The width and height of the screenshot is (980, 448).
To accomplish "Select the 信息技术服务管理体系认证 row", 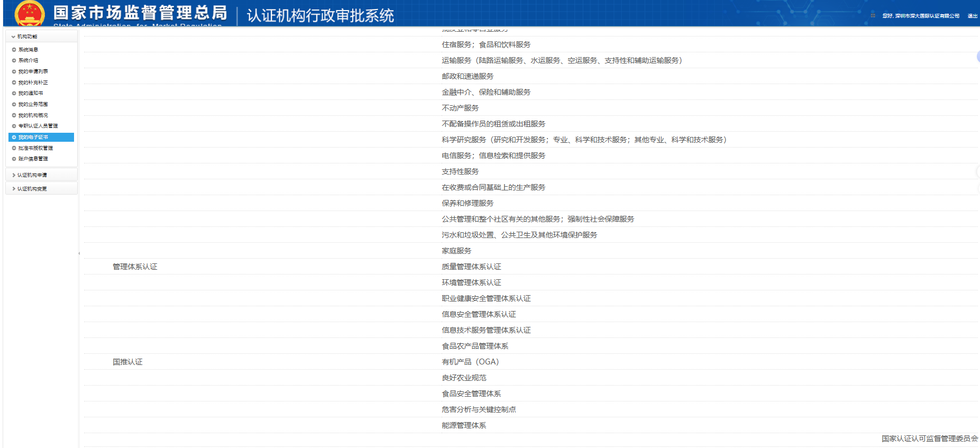I will point(530,330).
